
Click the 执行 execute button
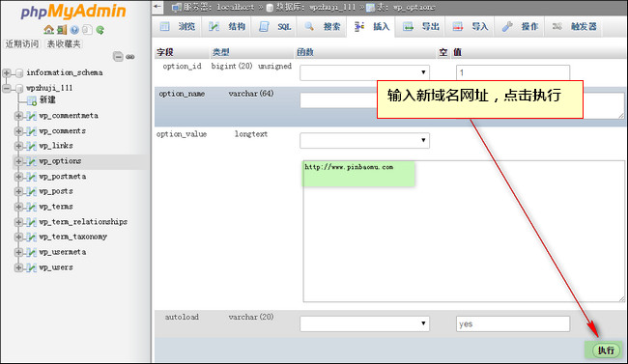(606, 350)
